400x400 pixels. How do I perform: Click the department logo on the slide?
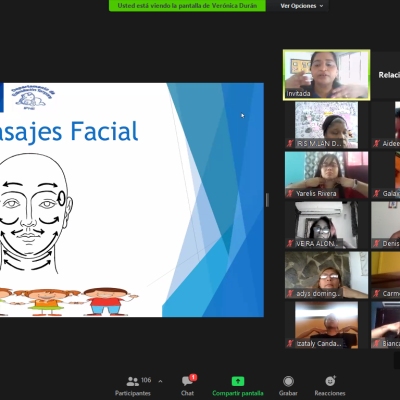click(33, 97)
